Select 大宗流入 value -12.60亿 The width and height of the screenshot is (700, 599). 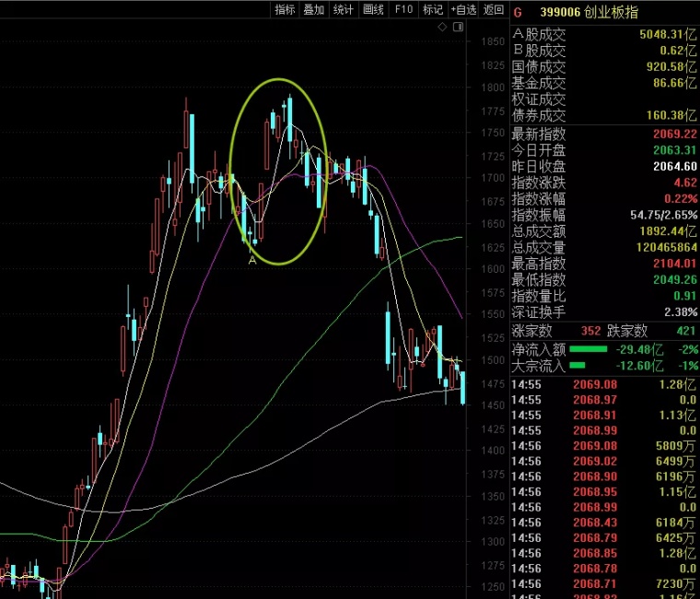coord(639,366)
